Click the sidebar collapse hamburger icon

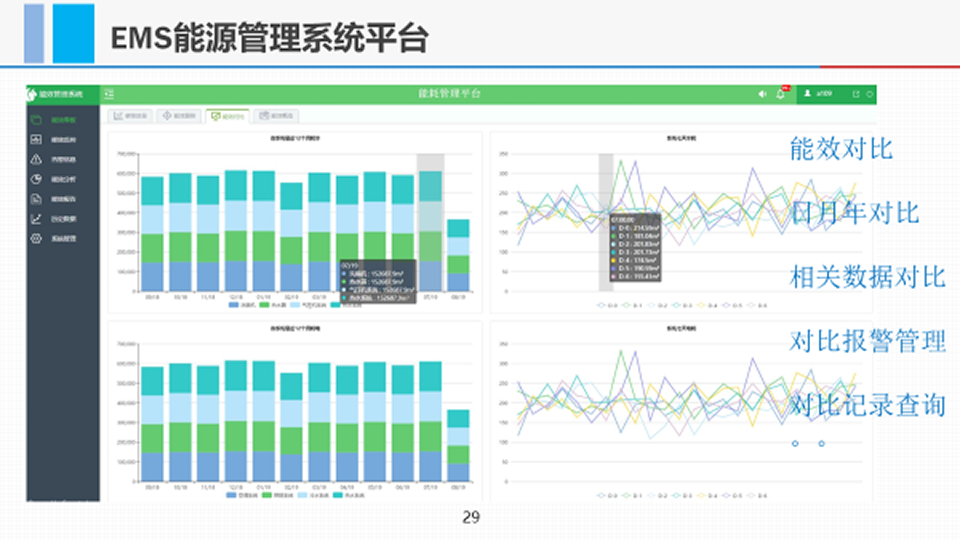109,93
